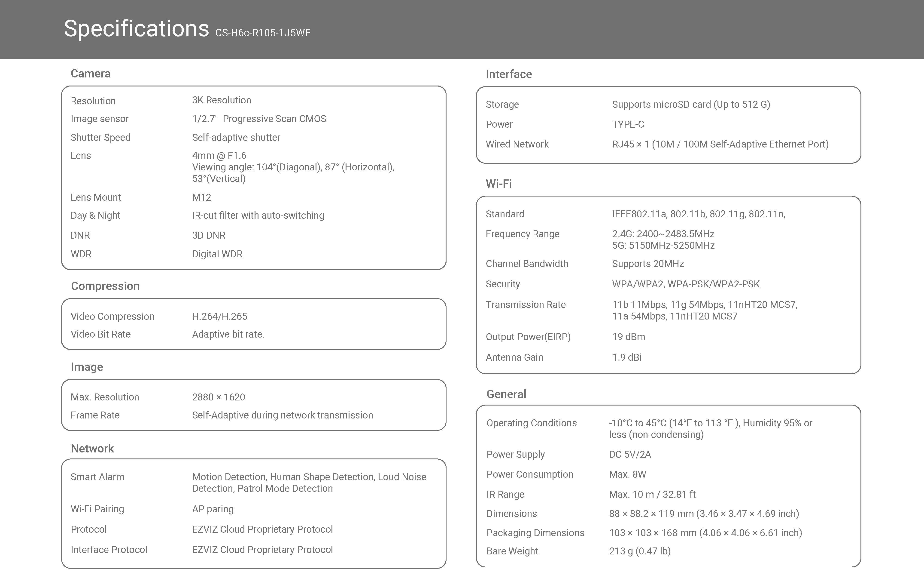This screenshot has height=578, width=924.
Task: Click the '213 g (0.47 lb)' weight value
Action: pyautogui.click(x=640, y=551)
